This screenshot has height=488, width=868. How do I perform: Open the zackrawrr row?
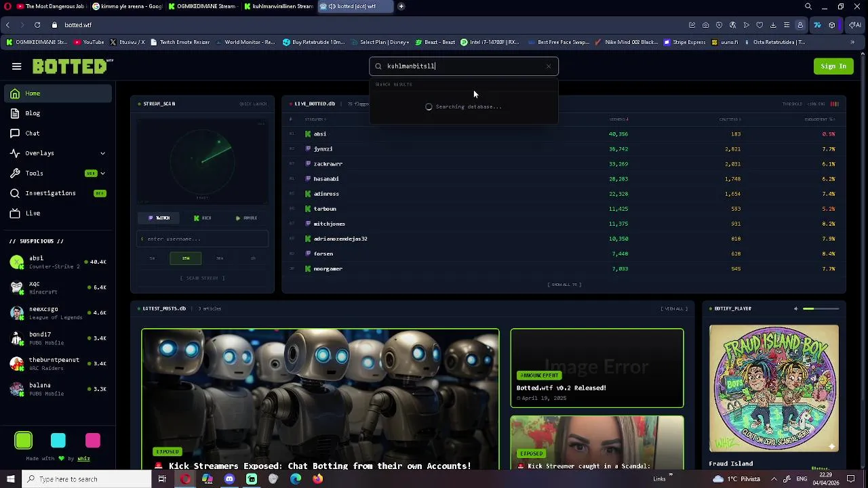point(563,164)
